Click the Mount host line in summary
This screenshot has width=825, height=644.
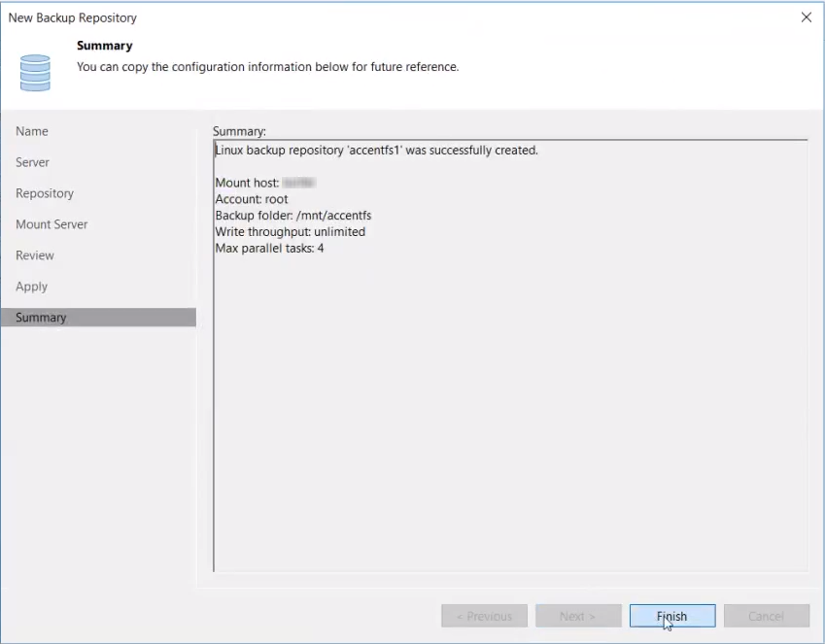click(265, 183)
